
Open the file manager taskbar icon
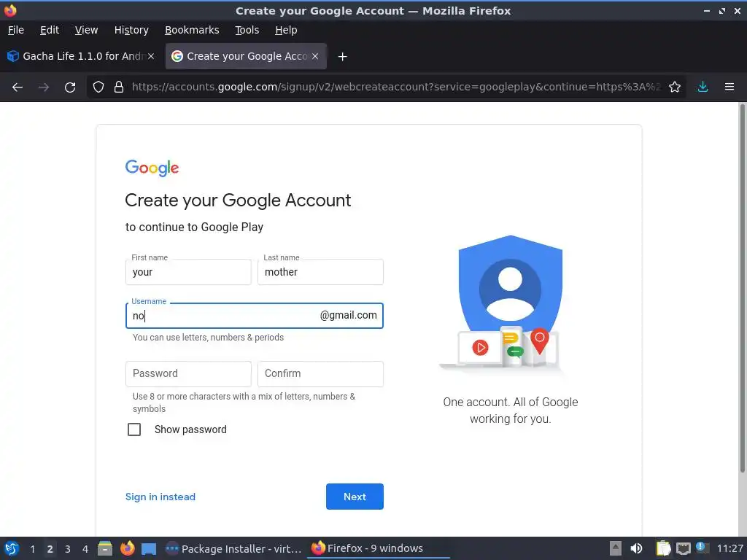[105, 548]
